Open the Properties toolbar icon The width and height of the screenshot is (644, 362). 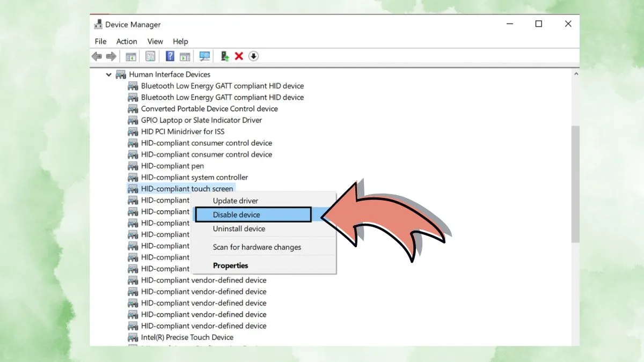tap(150, 56)
